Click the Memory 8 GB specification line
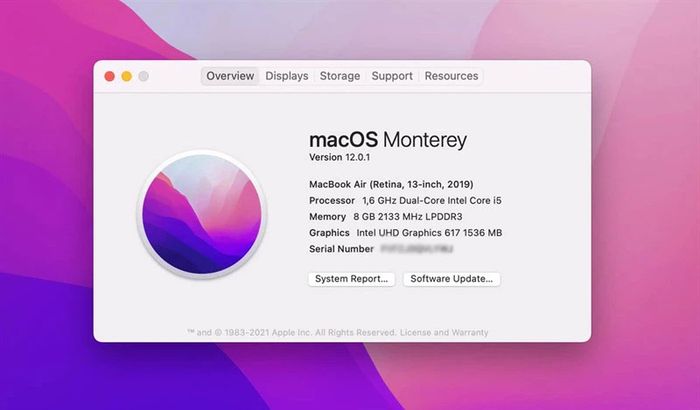The height and width of the screenshot is (410, 700). [x=386, y=217]
